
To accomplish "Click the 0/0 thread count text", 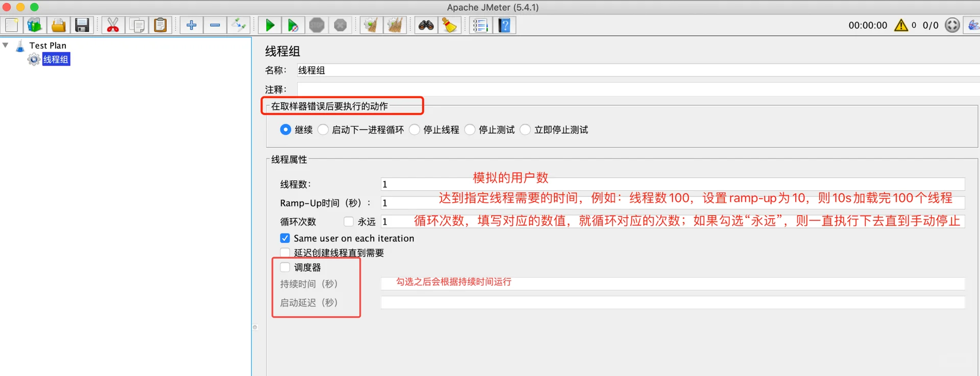I will pyautogui.click(x=930, y=25).
